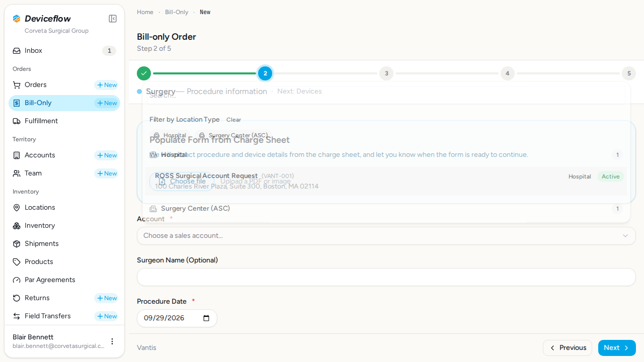Image resolution: width=644 pixels, height=362 pixels.
Task: Return to completed step 1 checkmark
Action: (x=144, y=73)
